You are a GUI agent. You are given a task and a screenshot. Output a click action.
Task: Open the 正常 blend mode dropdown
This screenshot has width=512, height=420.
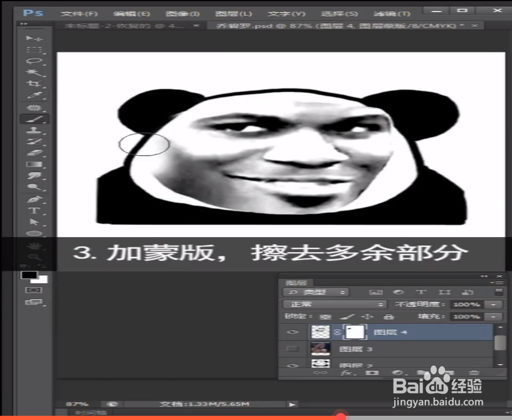tap(335, 304)
